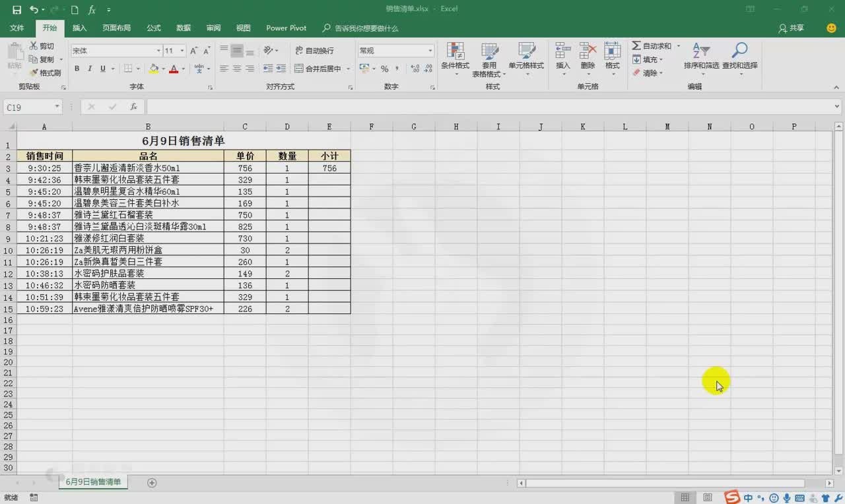Switch to the Data (数据) tab

click(x=184, y=28)
